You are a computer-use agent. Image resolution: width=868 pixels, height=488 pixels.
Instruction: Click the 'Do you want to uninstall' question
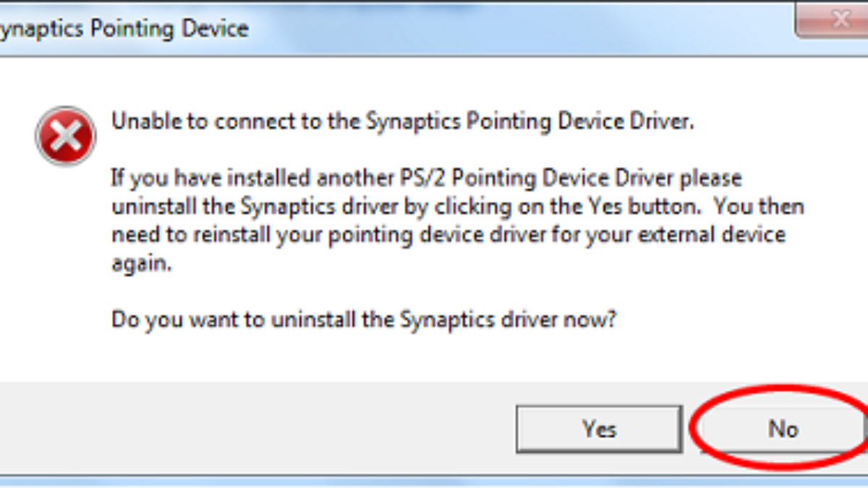(363, 319)
